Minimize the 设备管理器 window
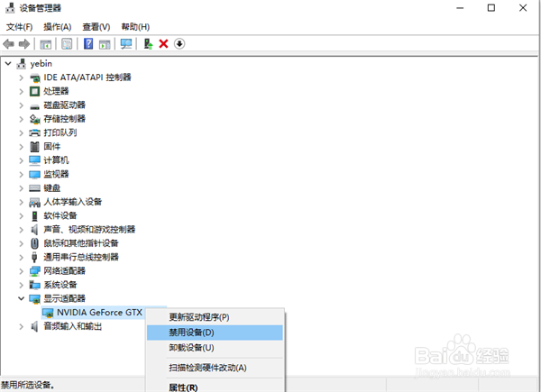 coord(460,8)
